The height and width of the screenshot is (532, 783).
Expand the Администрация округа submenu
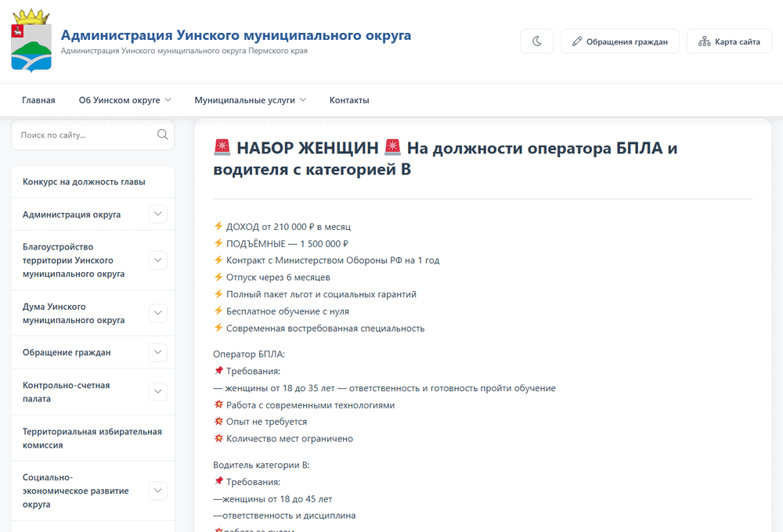(x=158, y=214)
